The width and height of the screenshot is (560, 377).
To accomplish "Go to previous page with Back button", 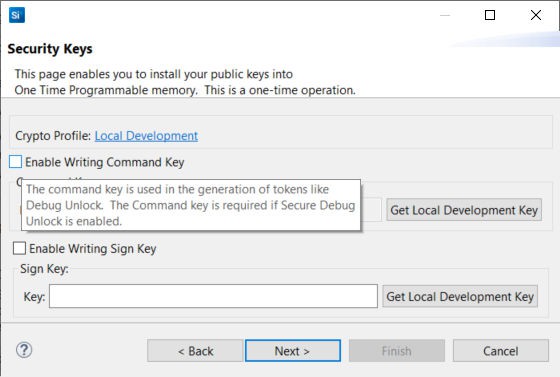I will pyautogui.click(x=195, y=351).
